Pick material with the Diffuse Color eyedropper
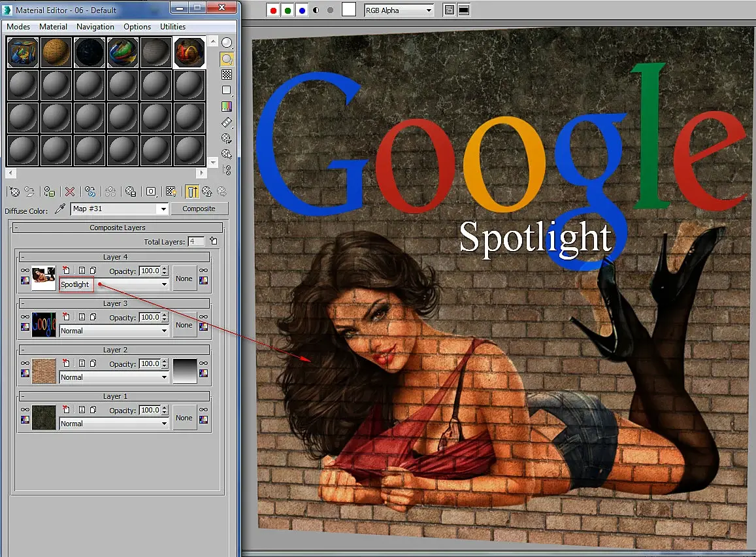This screenshot has height=557, width=756. pos(61,209)
